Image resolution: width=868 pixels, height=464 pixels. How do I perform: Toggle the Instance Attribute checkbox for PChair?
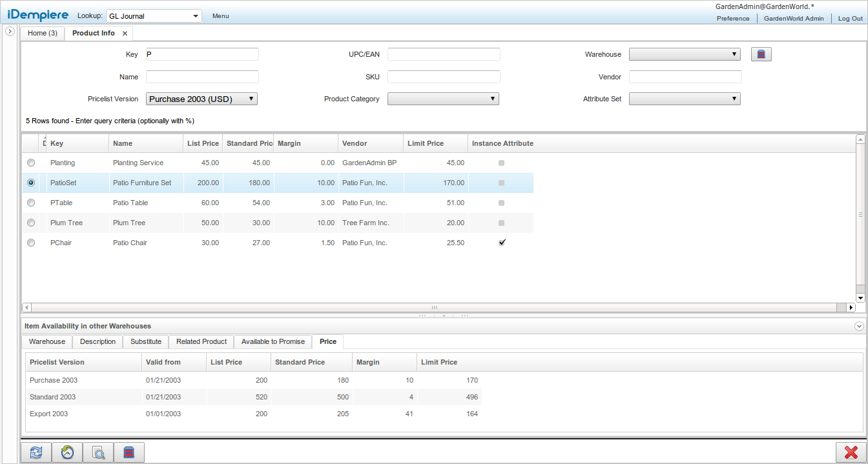pyautogui.click(x=502, y=243)
